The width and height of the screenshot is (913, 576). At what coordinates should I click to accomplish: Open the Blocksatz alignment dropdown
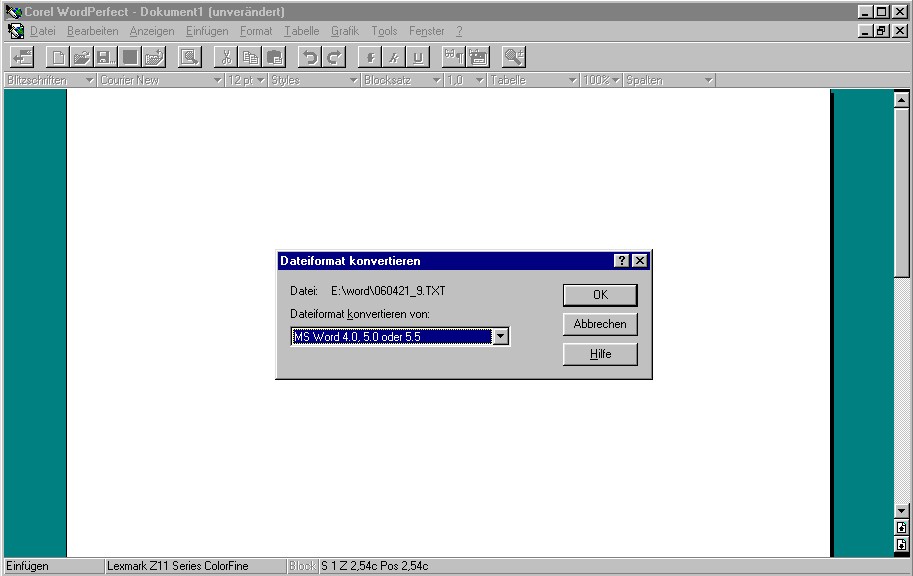(436, 80)
